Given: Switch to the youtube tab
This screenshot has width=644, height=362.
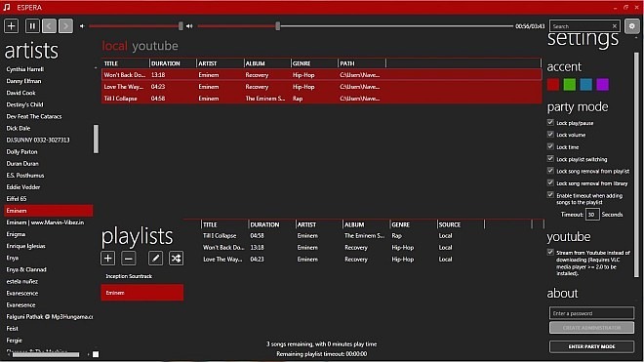Looking at the screenshot, I should (155, 46).
